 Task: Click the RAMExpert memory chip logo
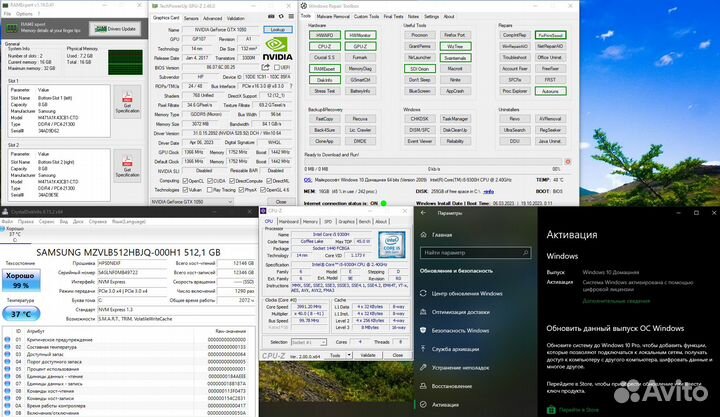[x=11, y=28]
